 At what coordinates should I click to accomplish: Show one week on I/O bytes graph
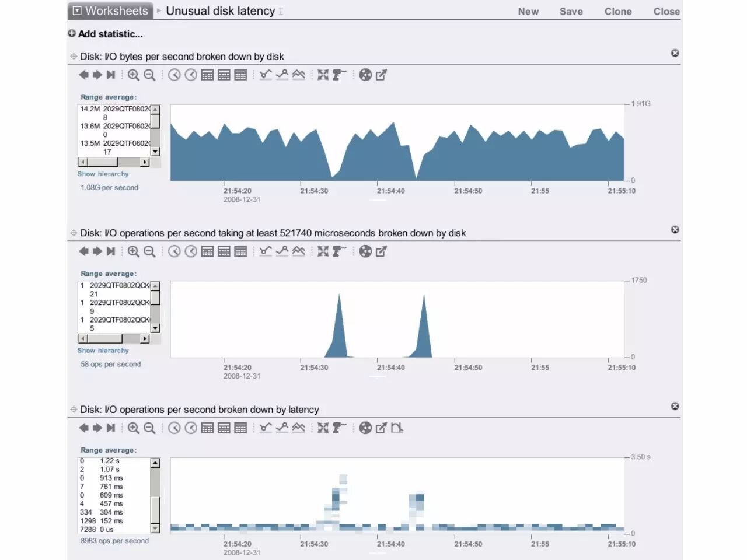(224, 75)
